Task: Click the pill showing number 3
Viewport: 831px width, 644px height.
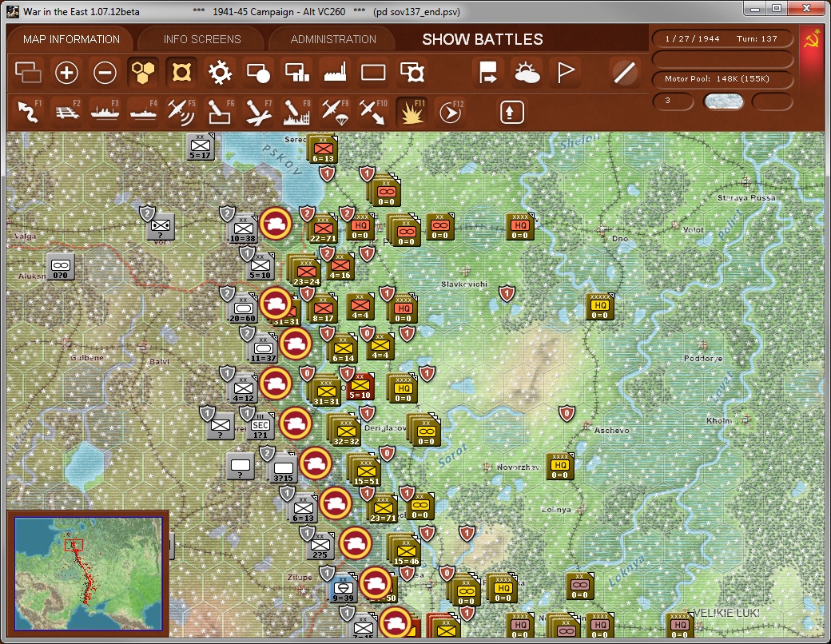Action: [673, 101]
